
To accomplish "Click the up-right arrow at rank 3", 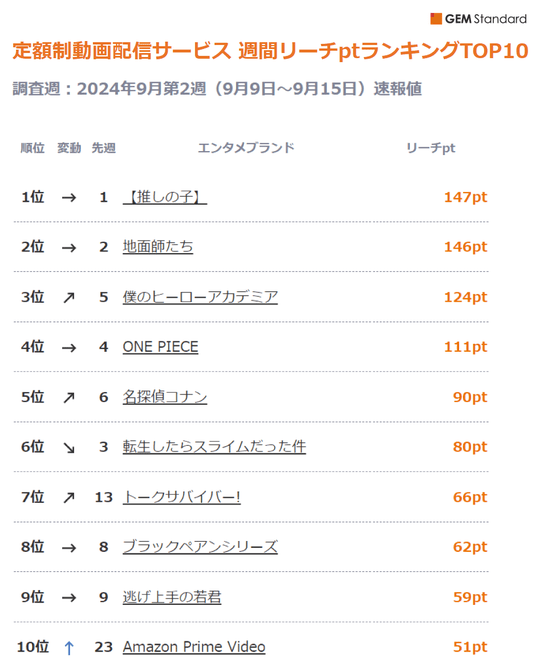I will (69, 297).
